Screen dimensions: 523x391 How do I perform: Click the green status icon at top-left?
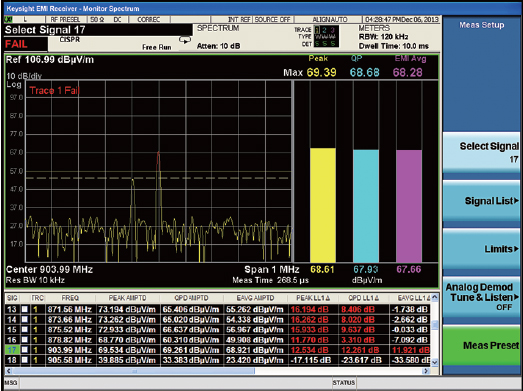tap(8, 19)
